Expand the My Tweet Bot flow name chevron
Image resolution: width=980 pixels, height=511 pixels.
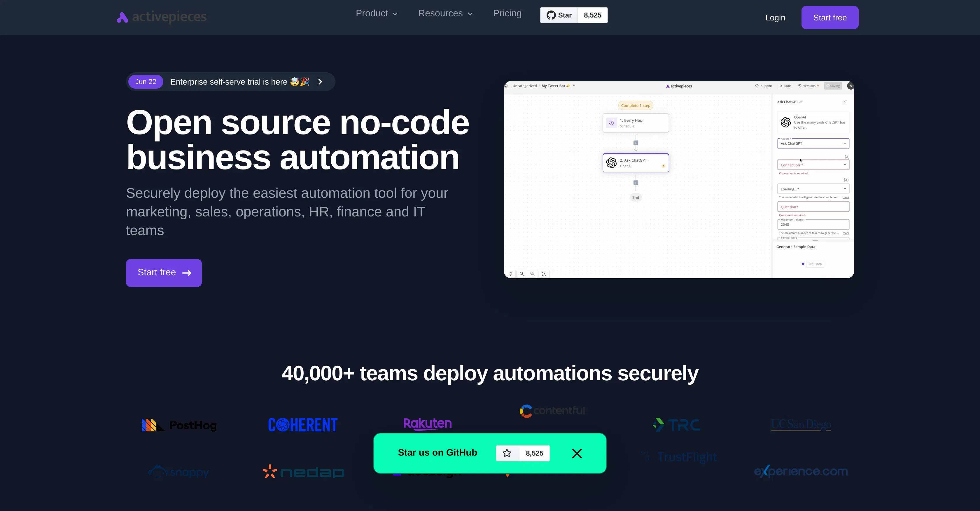click(575, 86)
